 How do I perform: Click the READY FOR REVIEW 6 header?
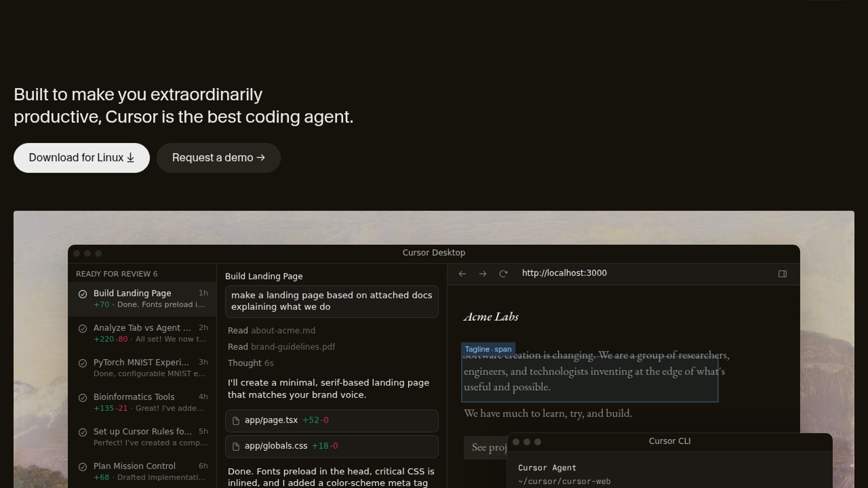point(117,274)
